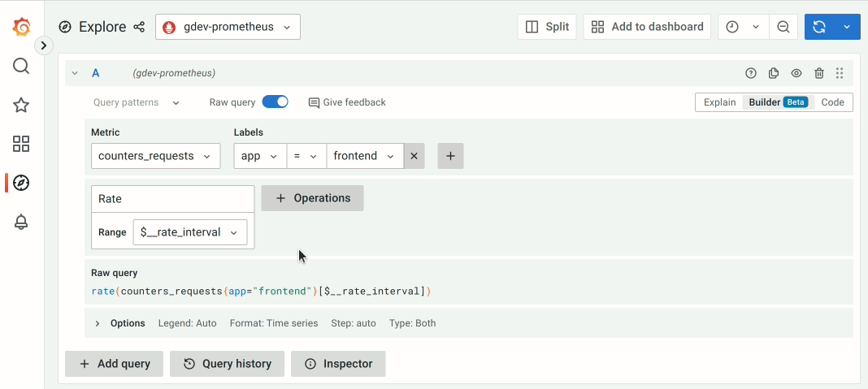Remove the app=frontend label filter
Viewport: 868px width, 389px height.
pyautogui.click(x=414, y=156)
